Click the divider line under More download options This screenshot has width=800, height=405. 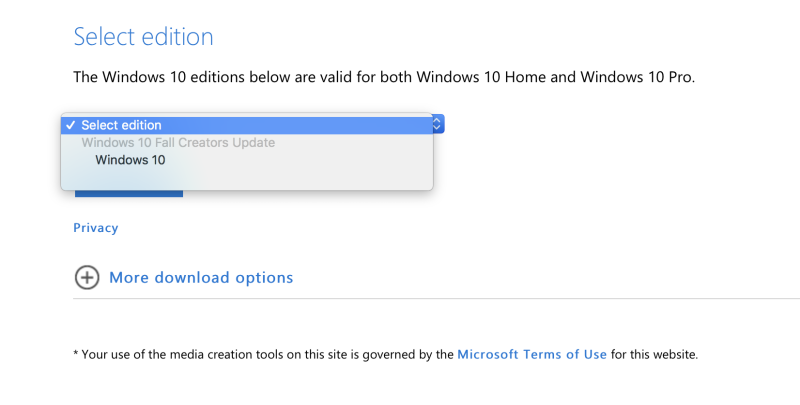(436, 298)
